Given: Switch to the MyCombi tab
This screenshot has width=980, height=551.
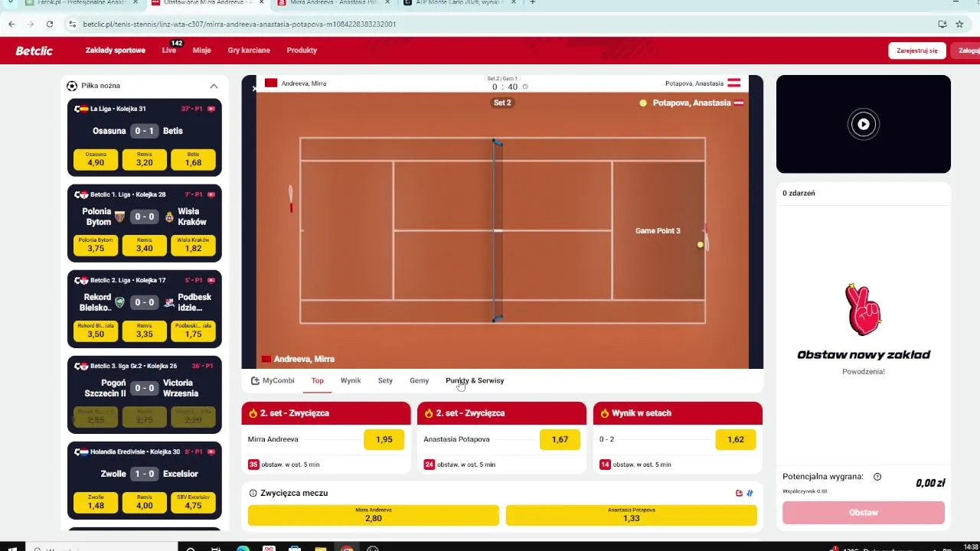Looking at the screenshot, I should pyautogui.click(x=273, y=380).
